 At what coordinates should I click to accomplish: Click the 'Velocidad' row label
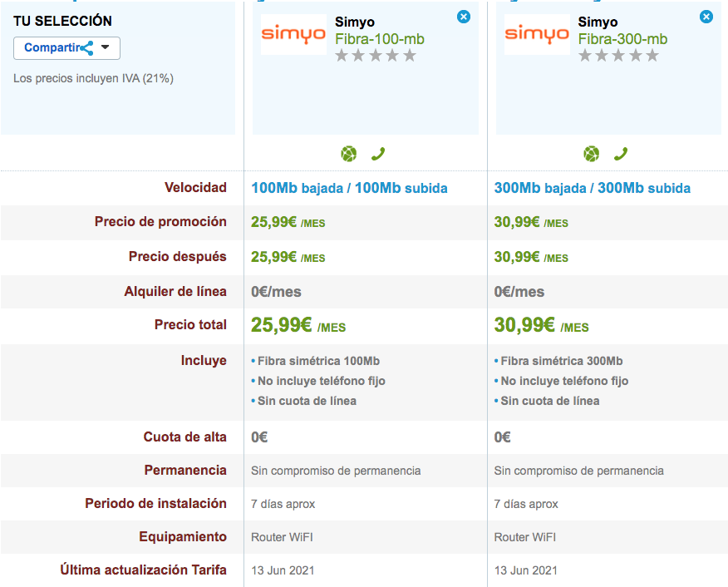[195, 188]
